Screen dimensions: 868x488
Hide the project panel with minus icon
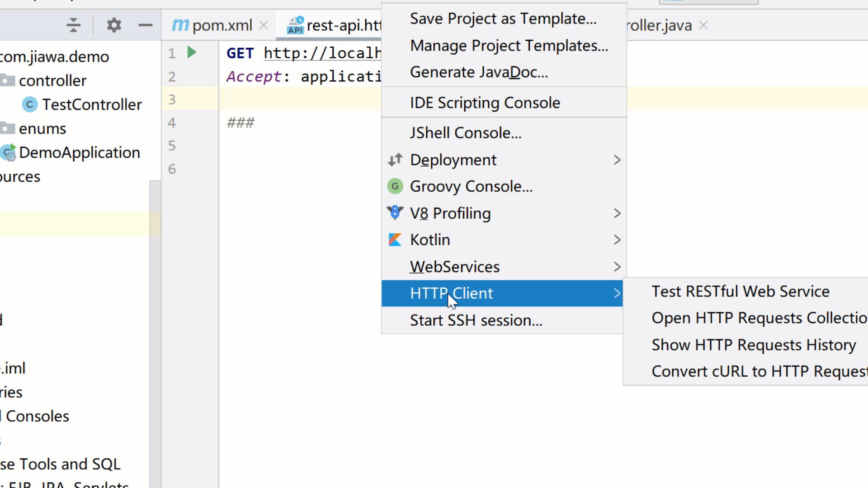(145, 25)
